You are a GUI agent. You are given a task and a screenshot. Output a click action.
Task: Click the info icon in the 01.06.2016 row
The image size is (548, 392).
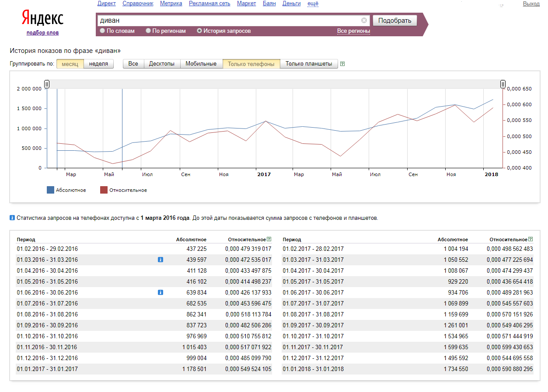coord(160,292)
